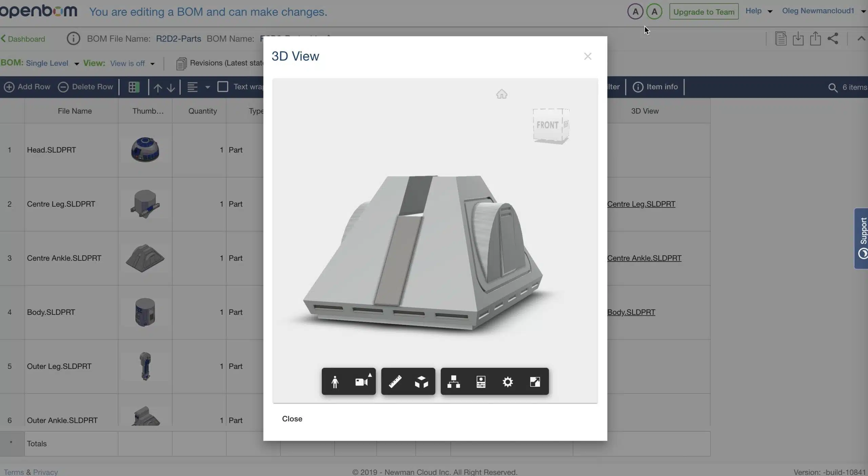The width and height of the screenshot is (868, 476).
Task: Open Item info panel
Action: click(x=655, y=87)
